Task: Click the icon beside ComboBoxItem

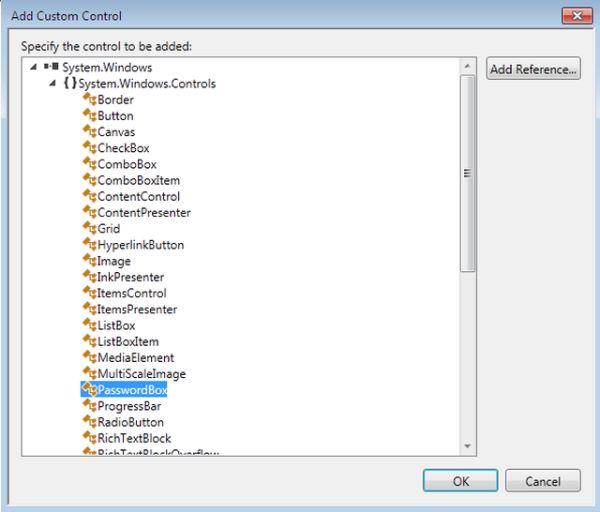Action: click(90, 180)
